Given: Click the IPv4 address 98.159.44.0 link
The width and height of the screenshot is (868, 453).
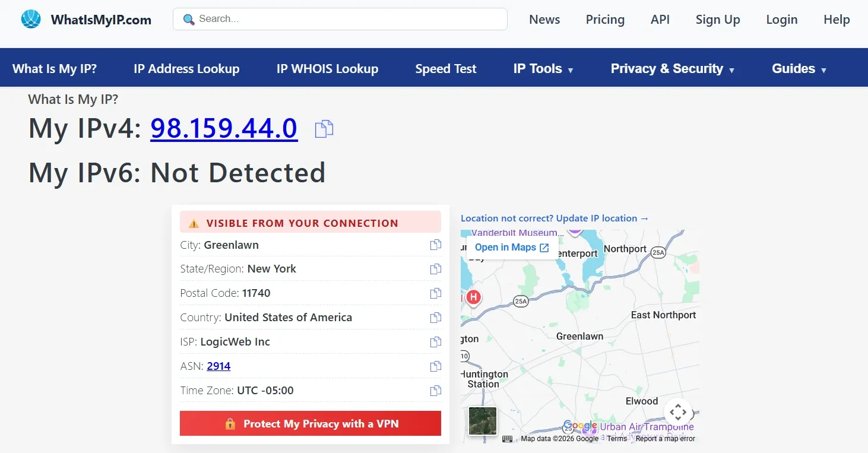Looking at the screenshot, I should pyautogui.click(x=224, y=128).
